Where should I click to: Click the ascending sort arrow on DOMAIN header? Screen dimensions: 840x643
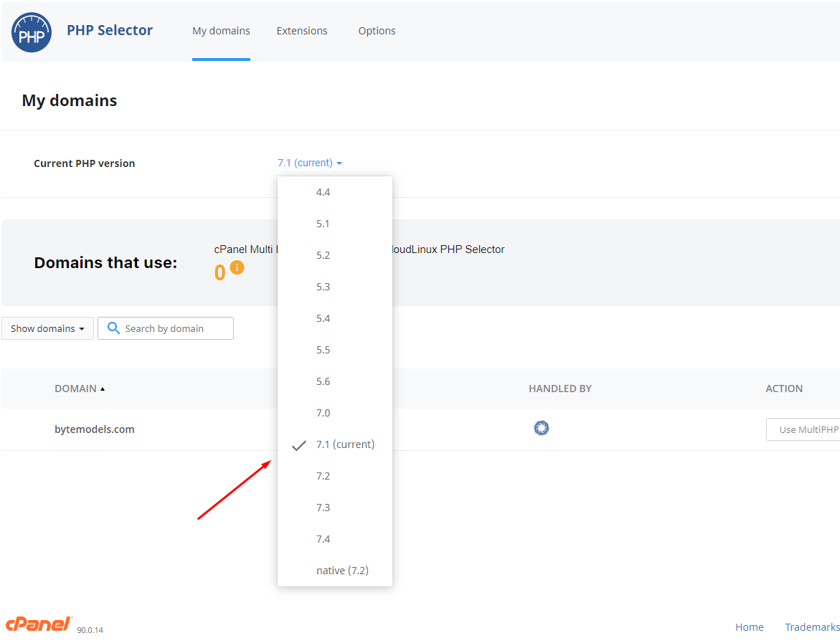coord(101,388)
